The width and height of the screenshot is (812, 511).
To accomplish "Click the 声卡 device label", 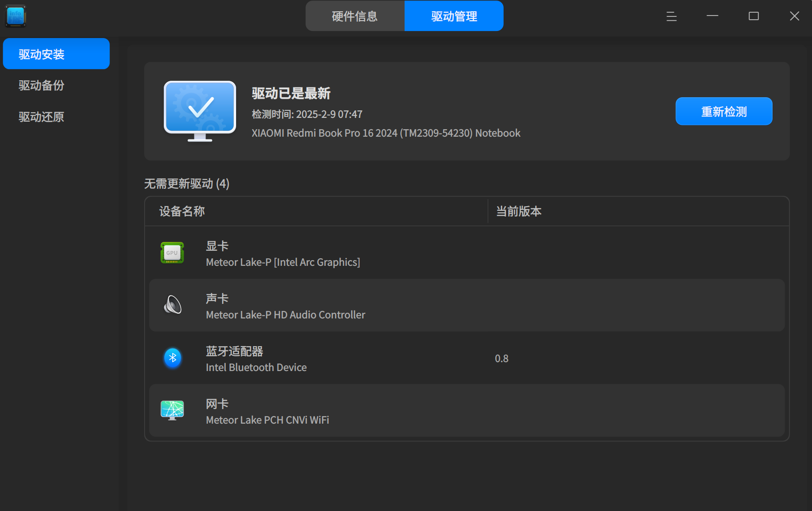I will tap(217, 298).
